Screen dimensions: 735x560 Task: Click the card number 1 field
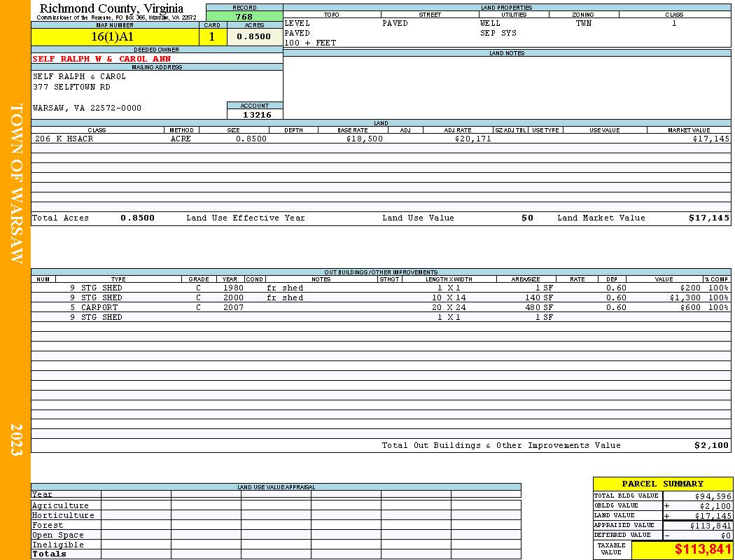click(x=212, y=37)
